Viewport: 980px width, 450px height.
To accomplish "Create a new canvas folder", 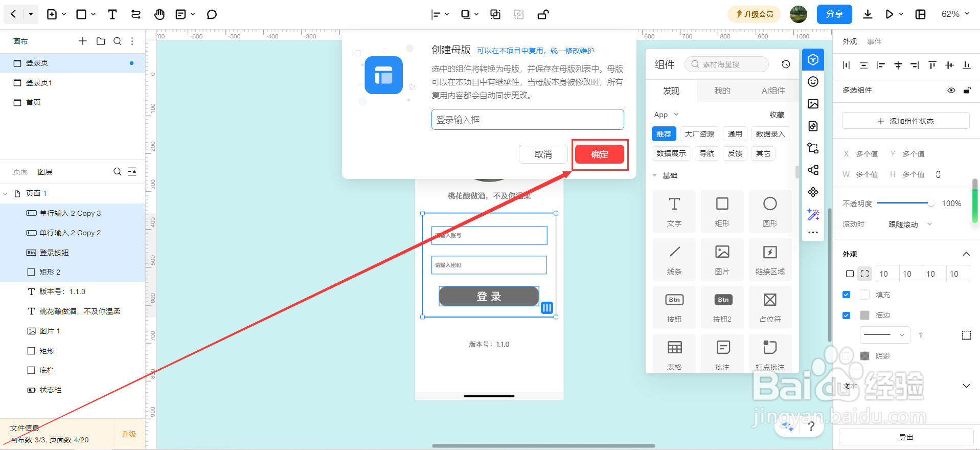I will click(x=101, y=41).
